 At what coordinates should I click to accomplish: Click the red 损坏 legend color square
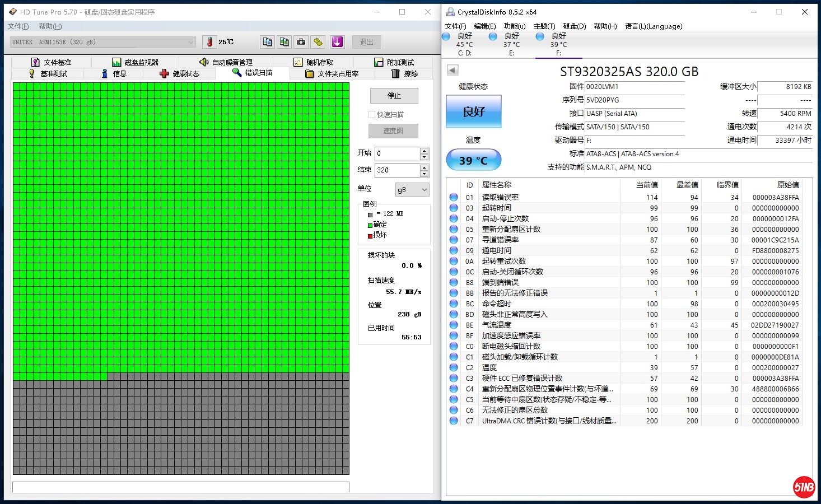point(370,236)
